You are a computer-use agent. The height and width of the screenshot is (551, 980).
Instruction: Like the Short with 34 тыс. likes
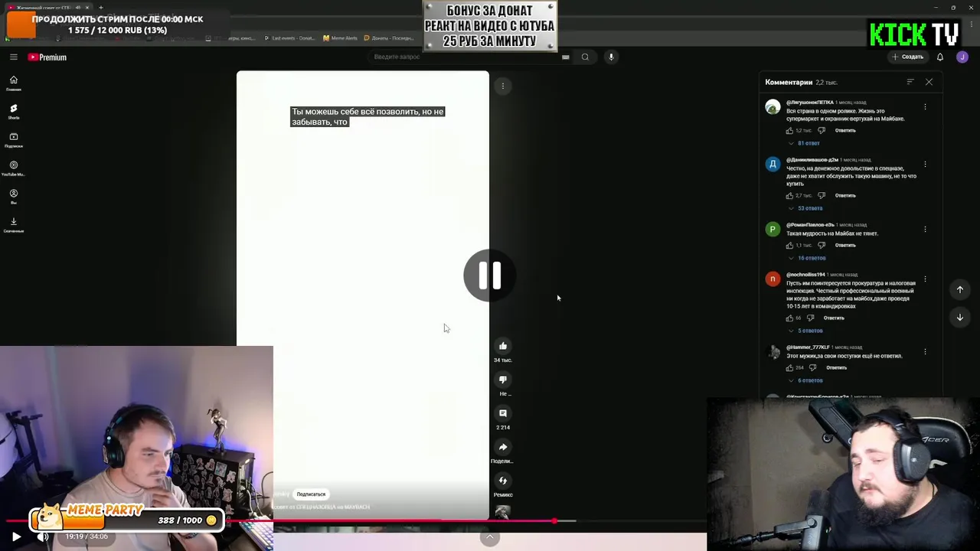[503, 346]
